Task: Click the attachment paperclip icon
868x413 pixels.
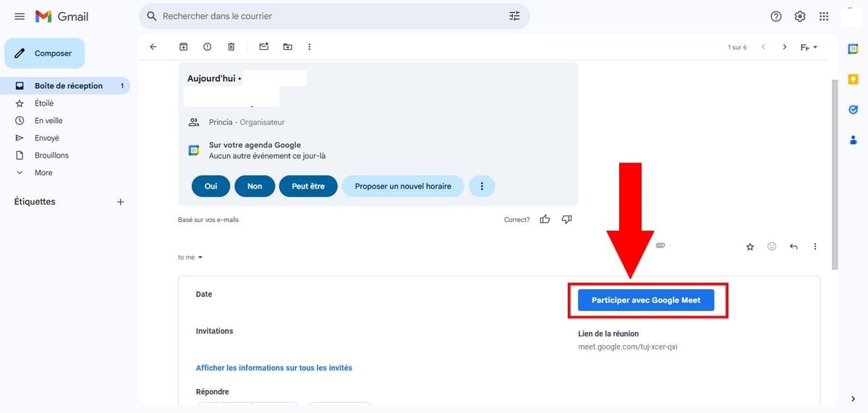Action: click(660, 246)
